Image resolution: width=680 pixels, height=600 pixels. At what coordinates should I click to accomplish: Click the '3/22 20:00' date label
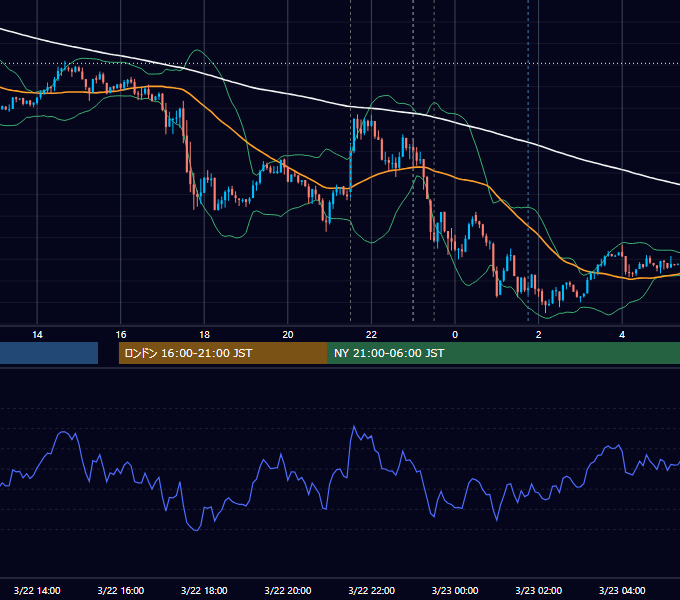click(x=288, y=590)
